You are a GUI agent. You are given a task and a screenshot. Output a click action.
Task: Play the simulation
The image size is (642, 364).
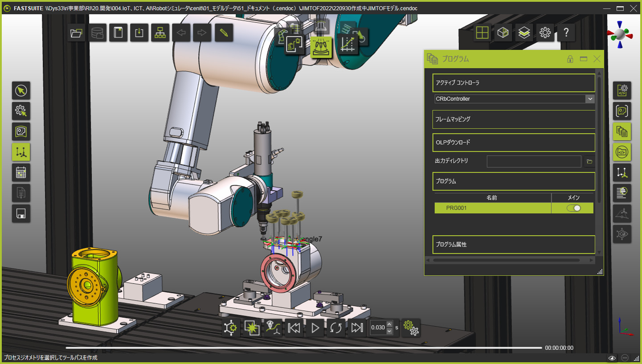click(315, 328)
